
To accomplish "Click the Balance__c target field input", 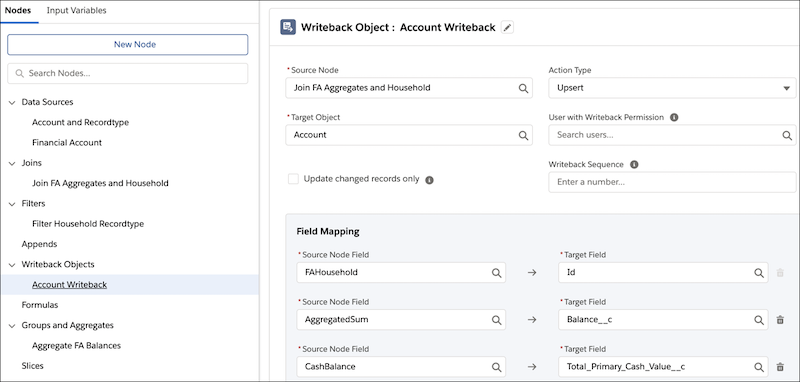I will point(663,320).
